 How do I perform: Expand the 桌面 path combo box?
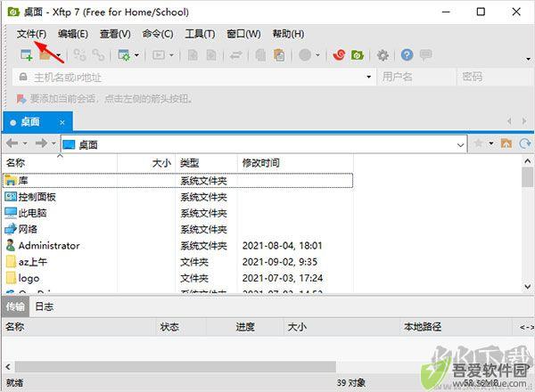460,145
